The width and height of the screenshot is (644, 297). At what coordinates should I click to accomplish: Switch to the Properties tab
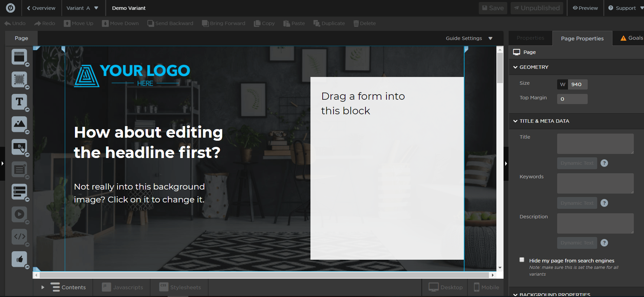point(530,38)
